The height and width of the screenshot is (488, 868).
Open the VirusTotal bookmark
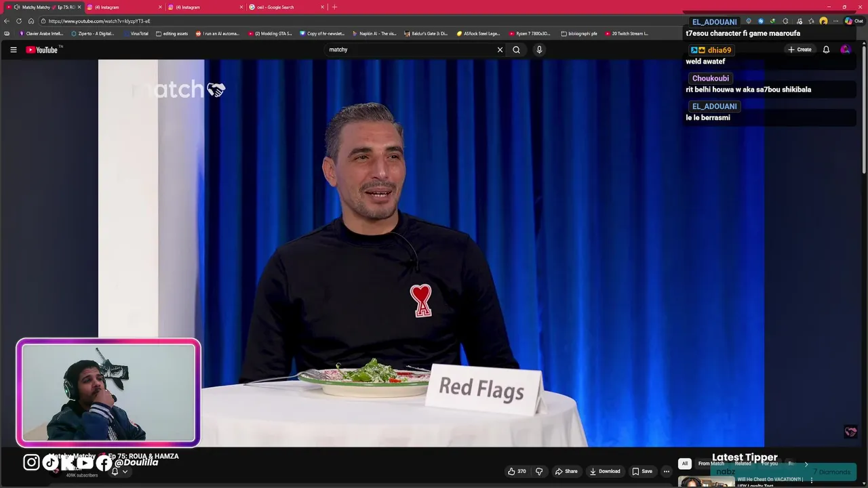tap(136, 33)
